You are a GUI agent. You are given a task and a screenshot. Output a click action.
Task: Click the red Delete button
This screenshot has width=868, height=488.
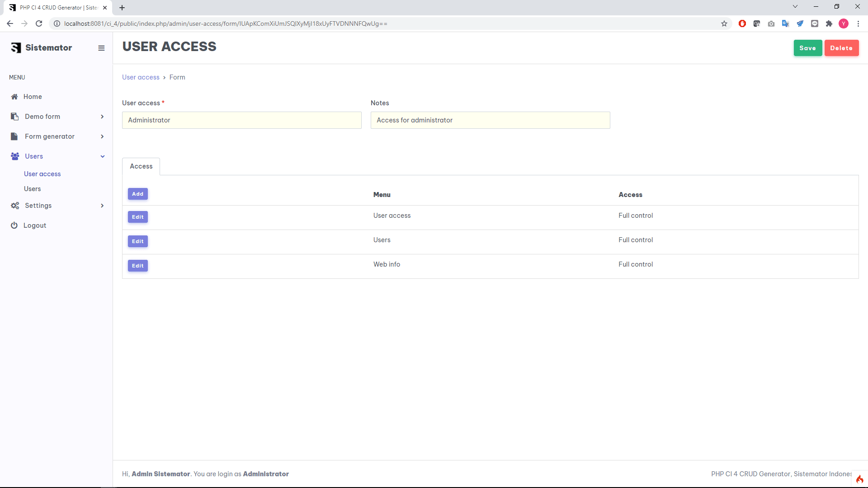pos(841,48)
